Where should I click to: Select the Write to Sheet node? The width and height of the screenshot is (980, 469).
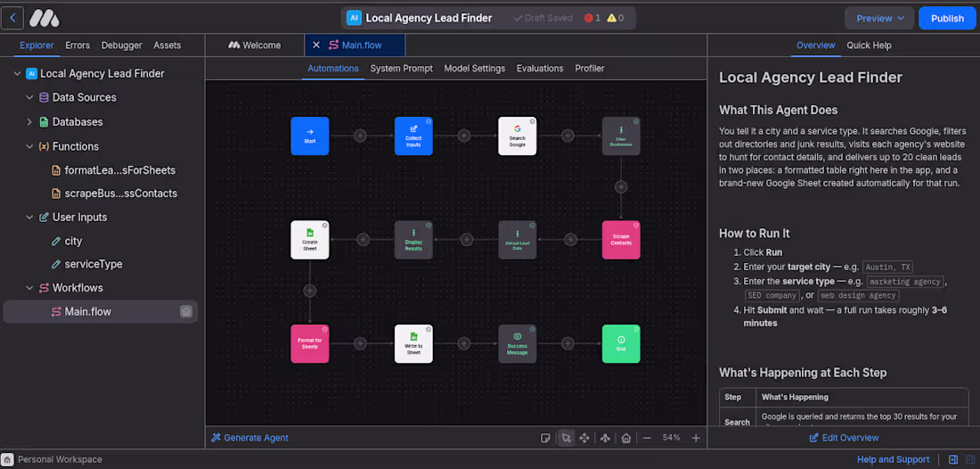click(413, 343)
